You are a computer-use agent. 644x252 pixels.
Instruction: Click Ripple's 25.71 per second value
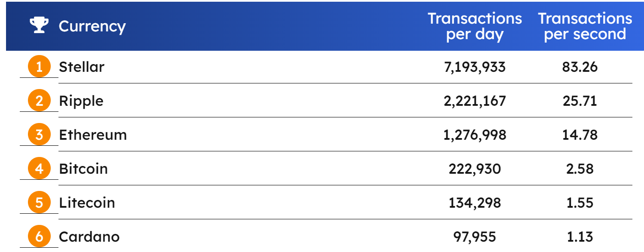[x=580, y=101]
